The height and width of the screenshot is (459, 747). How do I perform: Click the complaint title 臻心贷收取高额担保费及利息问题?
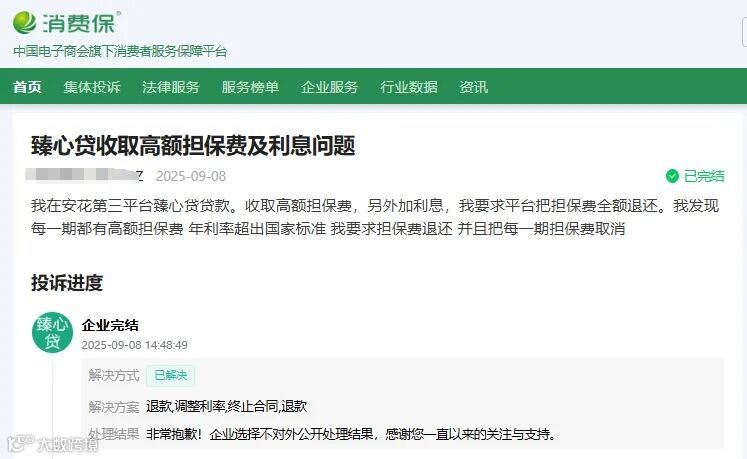pos(193,146)
